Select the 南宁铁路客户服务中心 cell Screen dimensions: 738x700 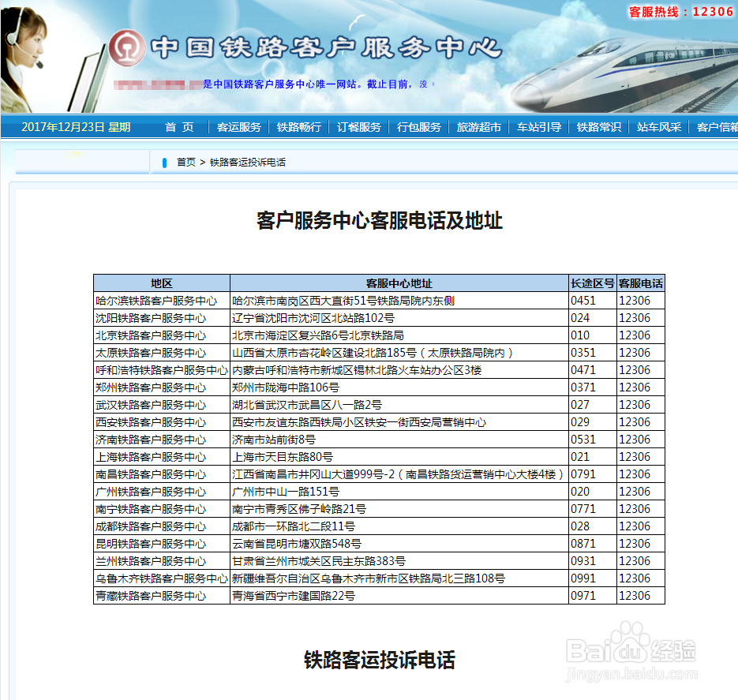point(162,510)
